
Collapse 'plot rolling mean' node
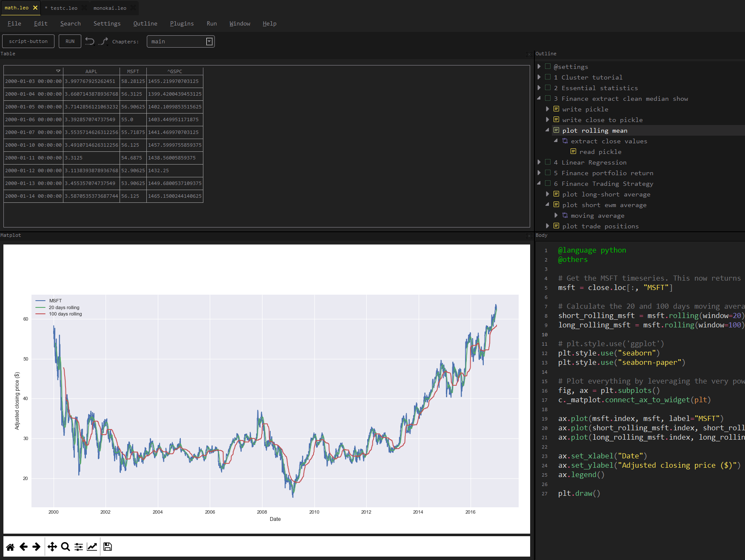coord(548,130)
